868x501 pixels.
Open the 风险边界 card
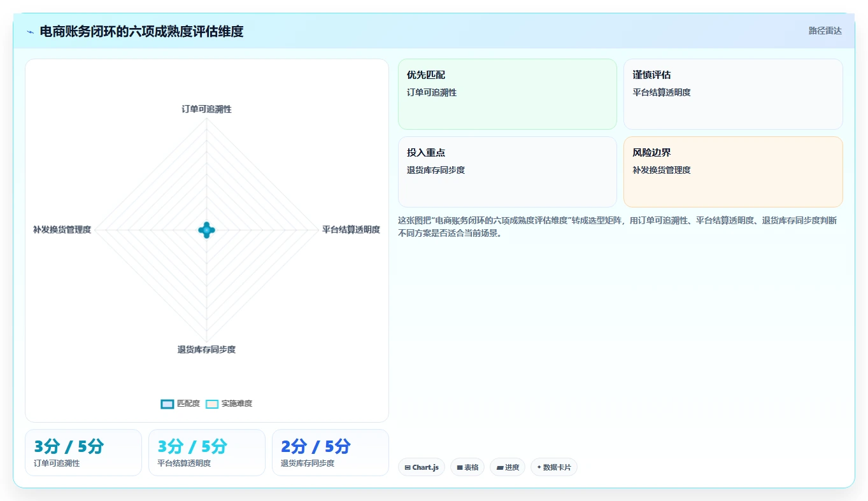coord(733,172)
